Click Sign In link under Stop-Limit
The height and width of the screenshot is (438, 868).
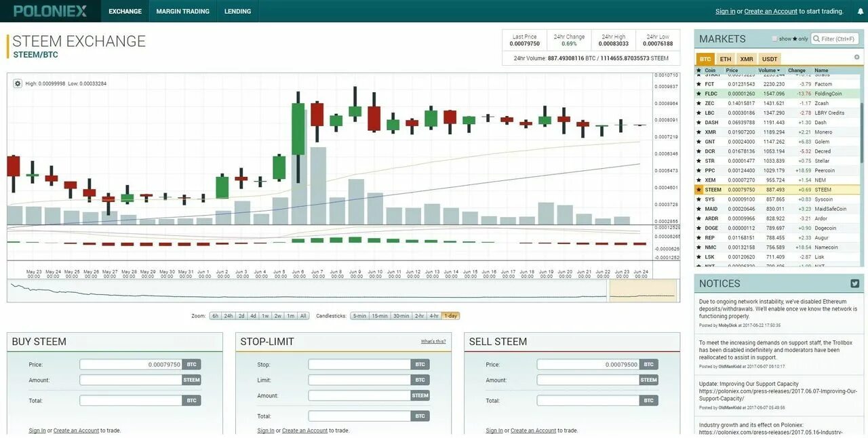pyautogui.click(x=266, y=431)
